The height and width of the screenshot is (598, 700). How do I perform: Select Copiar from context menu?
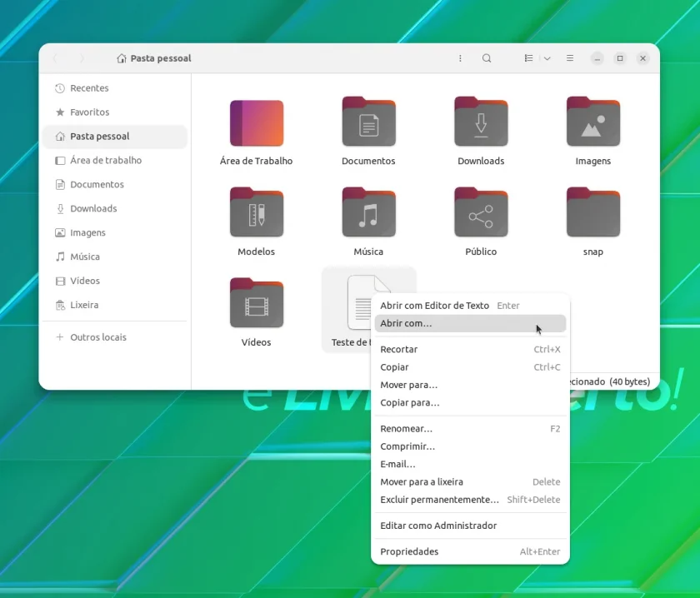tap(470, 367)
